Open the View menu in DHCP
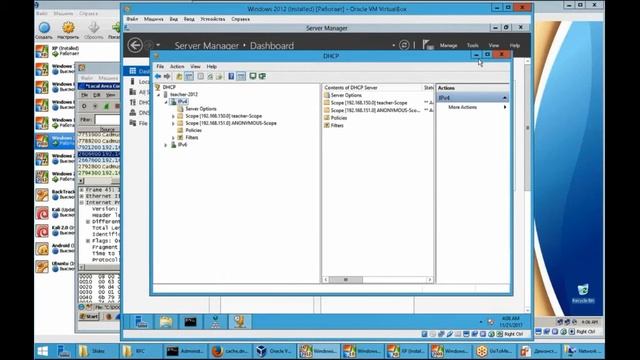 195,66
